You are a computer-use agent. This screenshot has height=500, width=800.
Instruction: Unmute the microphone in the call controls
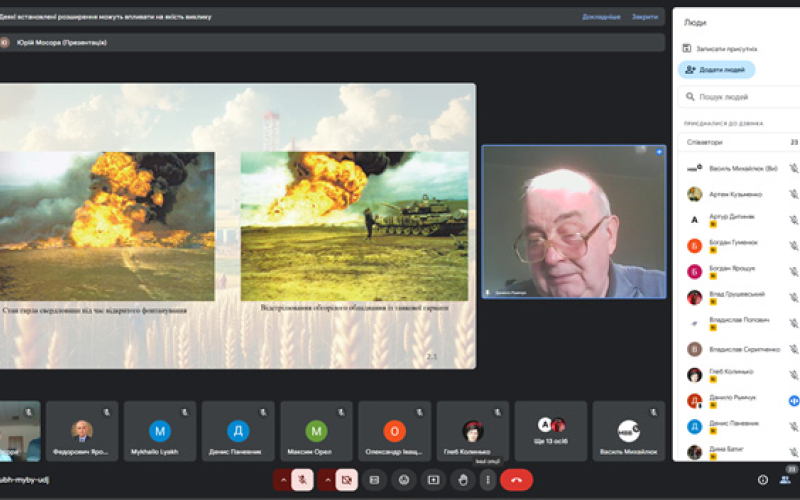coord(302,480)
